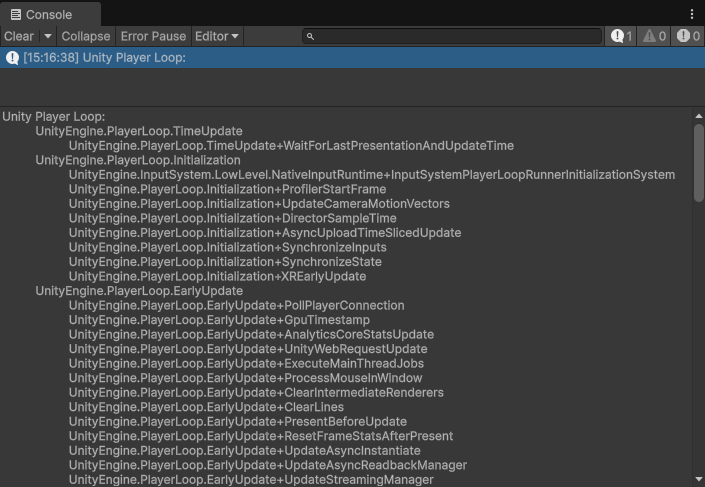Screen dimensions: 705x487
Task: Click the AsyncUploadTimeSlicedUpdate line
Action: pos(265,233)
